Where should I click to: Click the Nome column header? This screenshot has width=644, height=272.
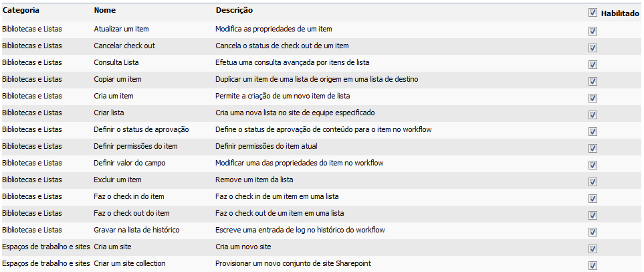tap(105, 11)
